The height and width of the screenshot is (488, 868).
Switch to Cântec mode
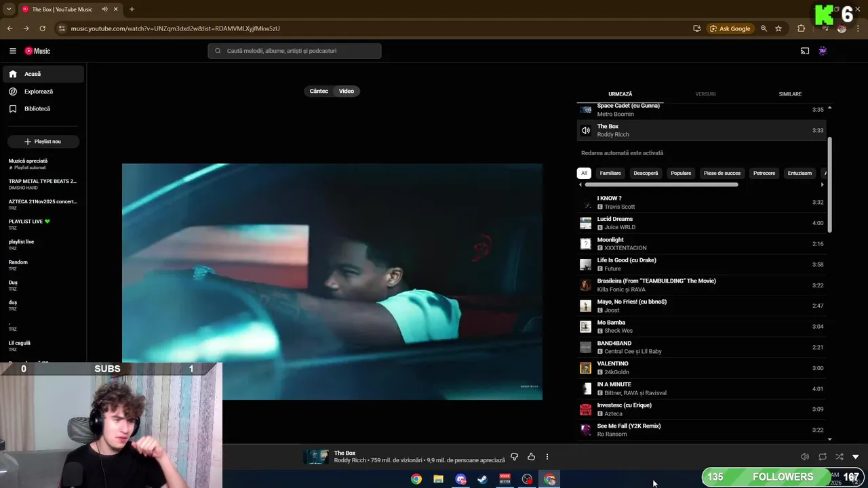(x=319, y=91)
